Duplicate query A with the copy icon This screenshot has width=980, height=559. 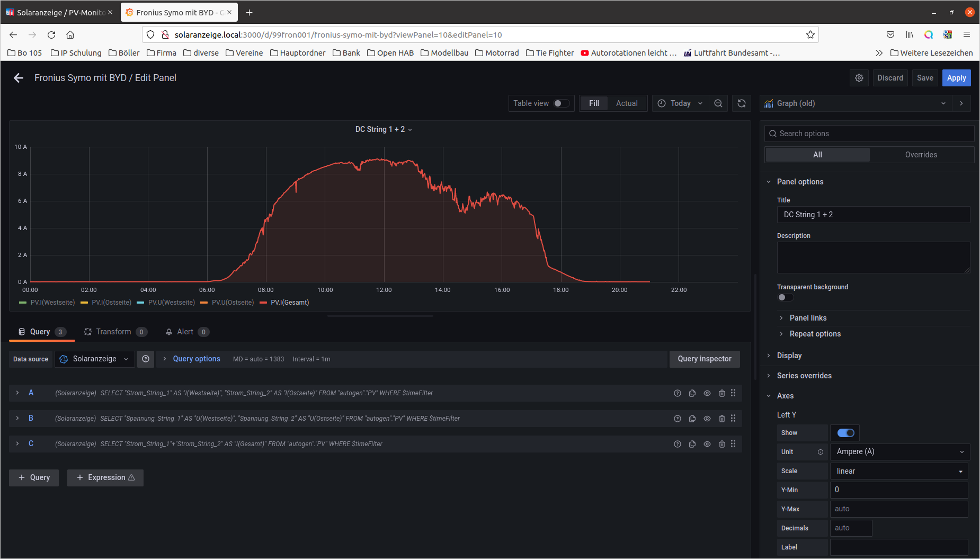click(692, 393)
